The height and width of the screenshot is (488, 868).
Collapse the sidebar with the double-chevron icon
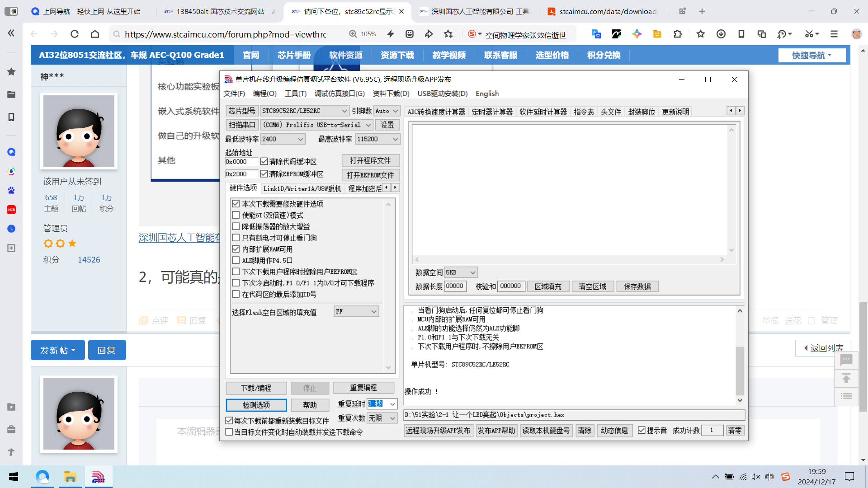click(11, 33)
